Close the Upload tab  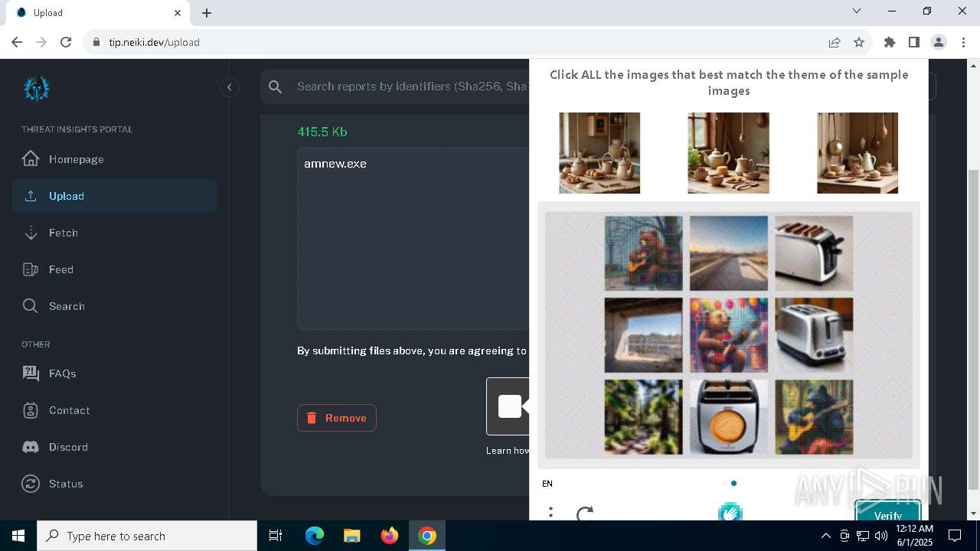pyautogui.click(x=178, y=13)
